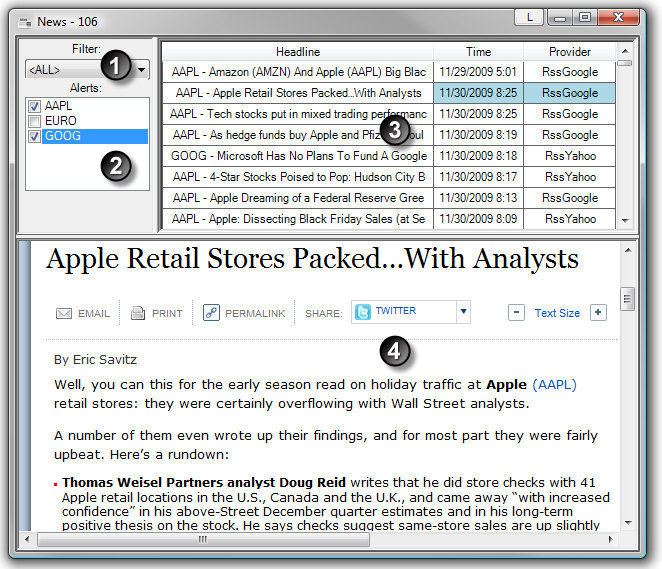The height and width of the screenshot is (569, 662).
Task: Select the Microsoft Has No Plans headline row
Action: (298, 156)
